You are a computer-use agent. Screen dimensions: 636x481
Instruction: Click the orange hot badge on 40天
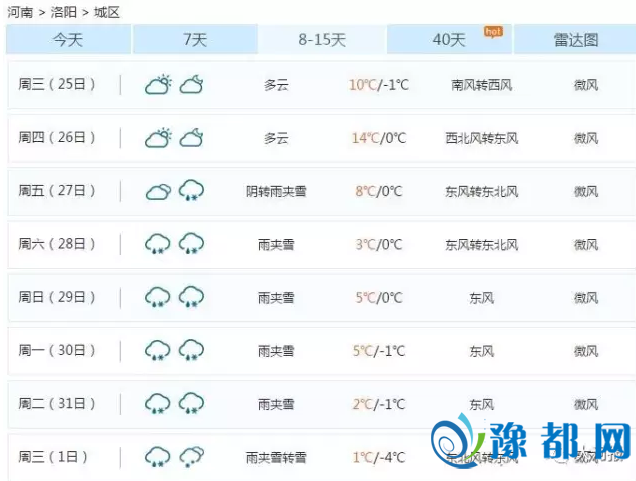(492, 31)
